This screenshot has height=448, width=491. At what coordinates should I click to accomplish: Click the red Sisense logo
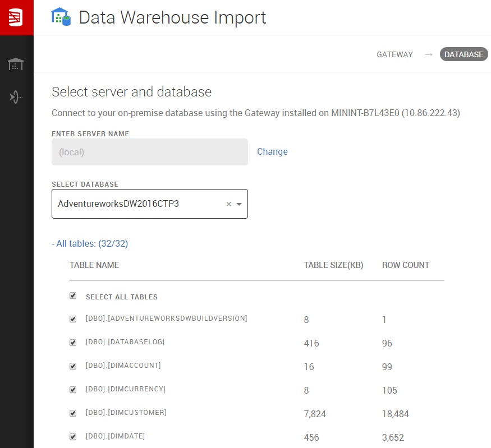click(16, 16)
